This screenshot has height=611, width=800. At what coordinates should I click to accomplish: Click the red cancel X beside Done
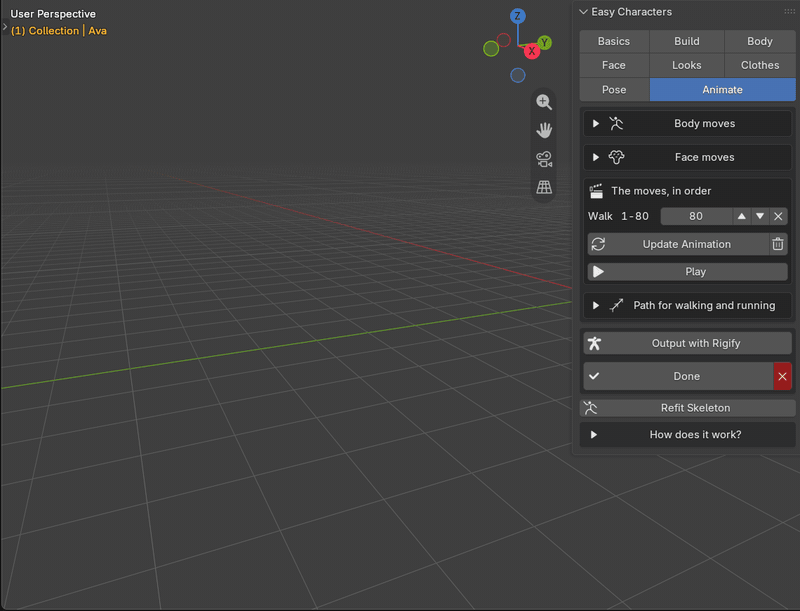click(x=782, y=376)
